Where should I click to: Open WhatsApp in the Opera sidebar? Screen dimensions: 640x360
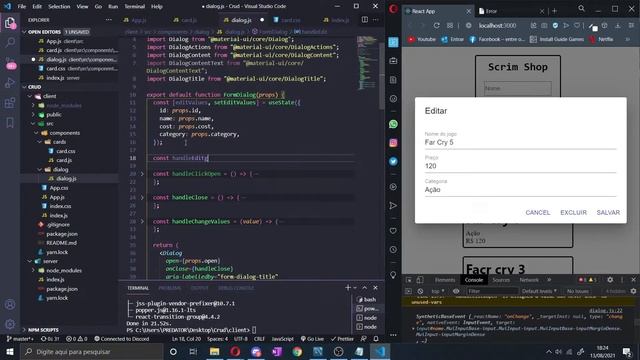pos(393,124)
